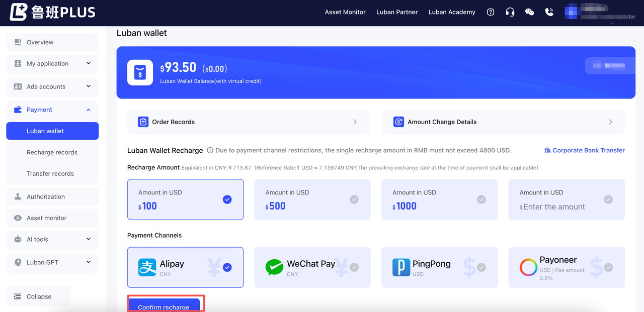Open Recharge records in sidebar
Viewport: 644px width, 312px height.
[x=52, y=152]
